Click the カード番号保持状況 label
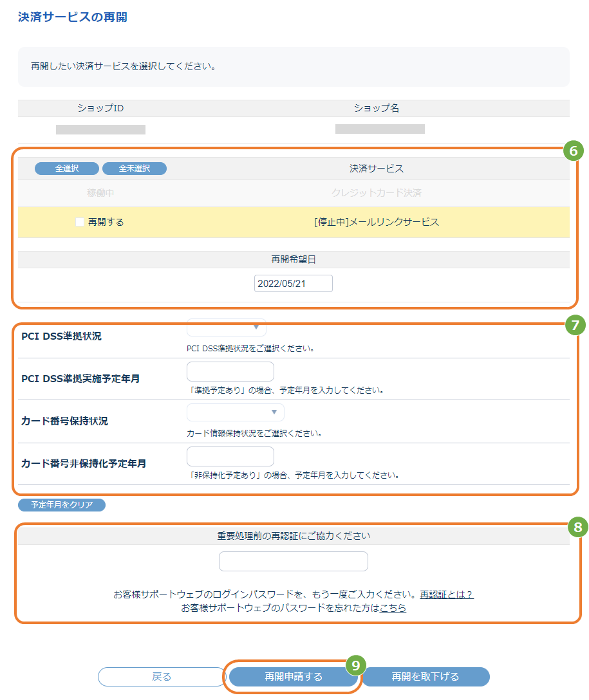589x700 pixels. (65, 421)
